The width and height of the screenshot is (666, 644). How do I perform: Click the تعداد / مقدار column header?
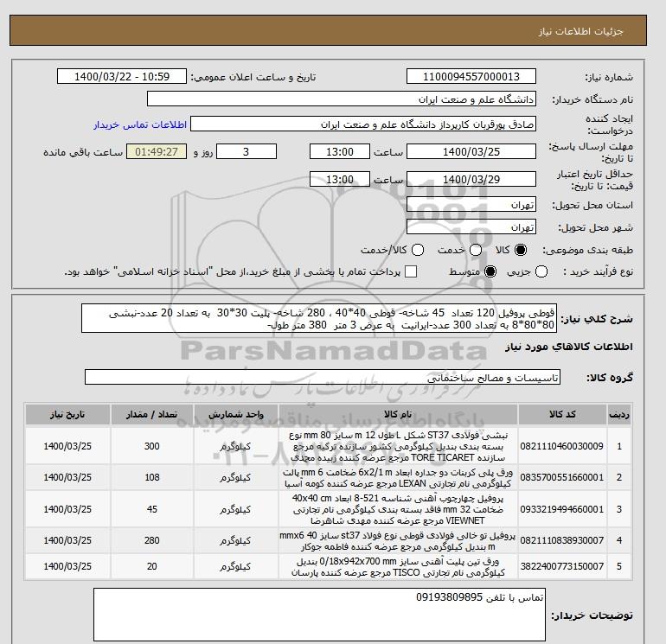point(152,414)
